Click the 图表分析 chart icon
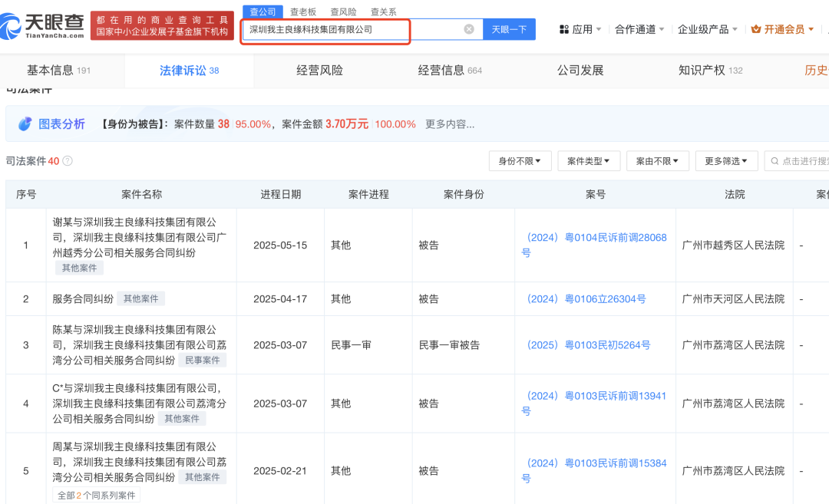 pyautogui.click(x=25, y=124)
